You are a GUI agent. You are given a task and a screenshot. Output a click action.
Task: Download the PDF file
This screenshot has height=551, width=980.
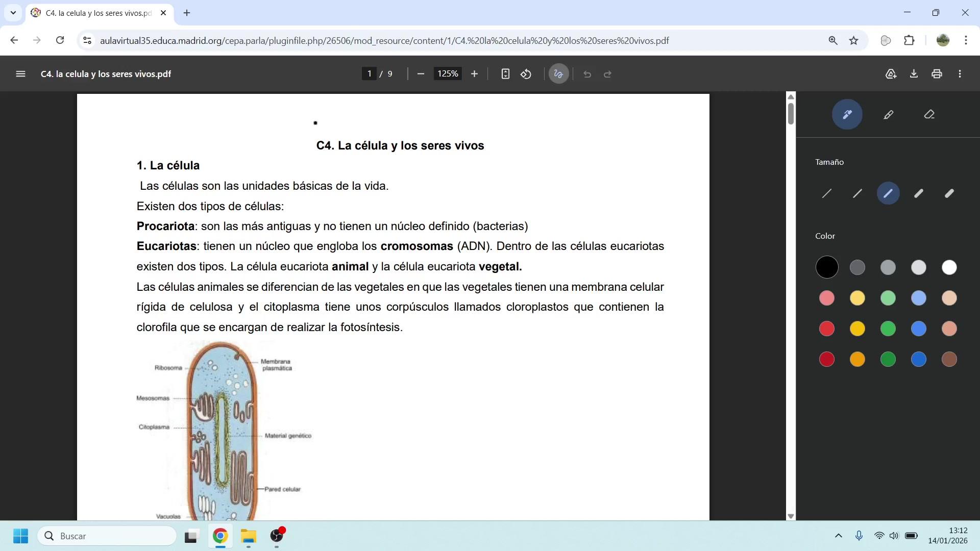point(914,74)
